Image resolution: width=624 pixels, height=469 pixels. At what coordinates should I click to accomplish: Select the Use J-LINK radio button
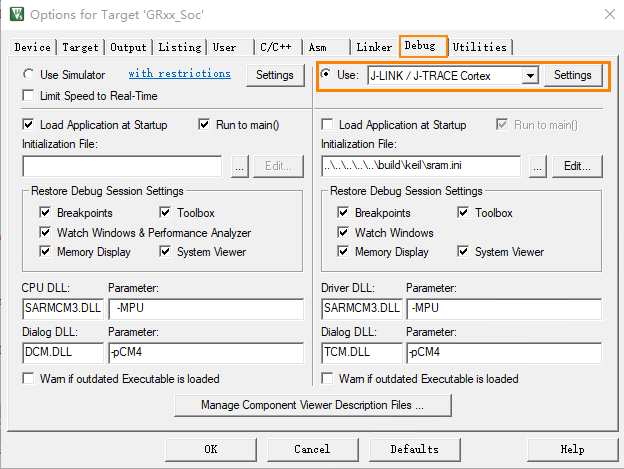[327, 75]
